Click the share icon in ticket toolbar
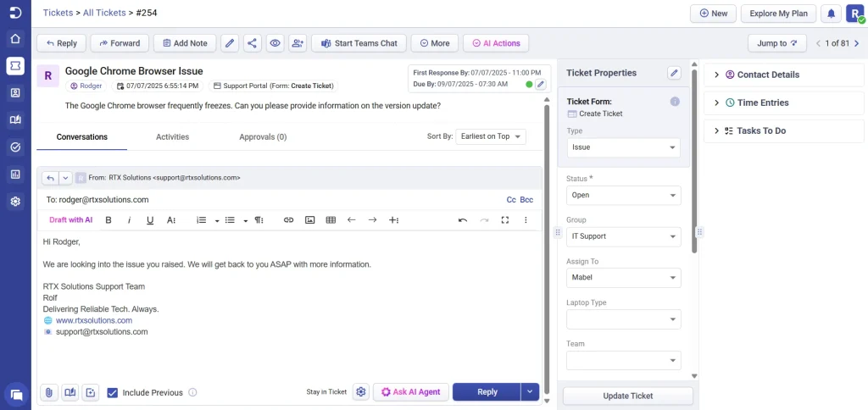This screenshot has height=410, width=868. click(253, 43)
